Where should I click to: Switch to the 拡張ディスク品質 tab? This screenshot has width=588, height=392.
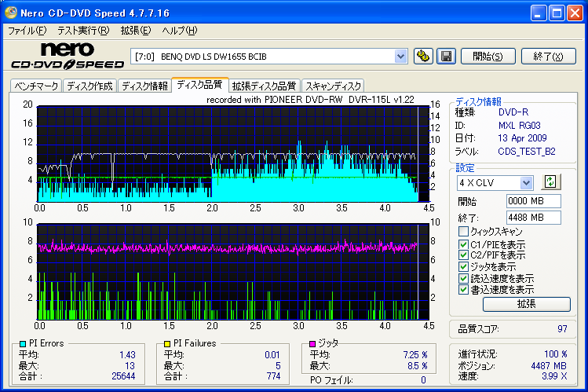click(265, 86)
